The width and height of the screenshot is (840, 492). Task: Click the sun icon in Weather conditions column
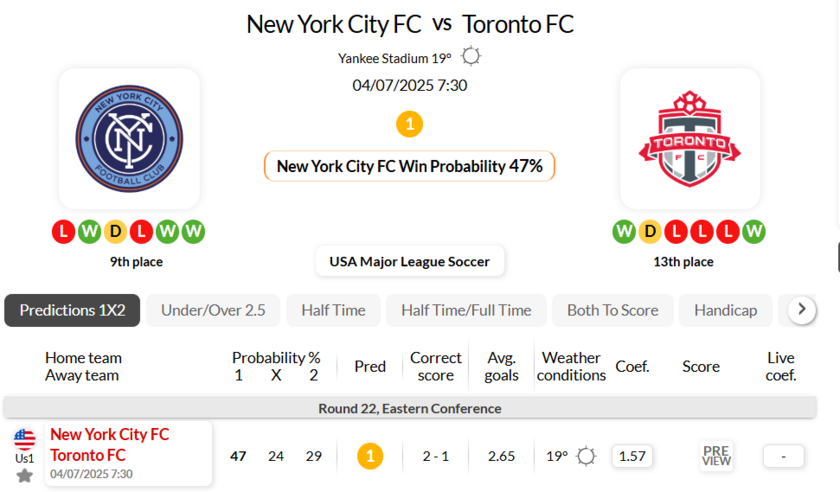coord(586,456)
